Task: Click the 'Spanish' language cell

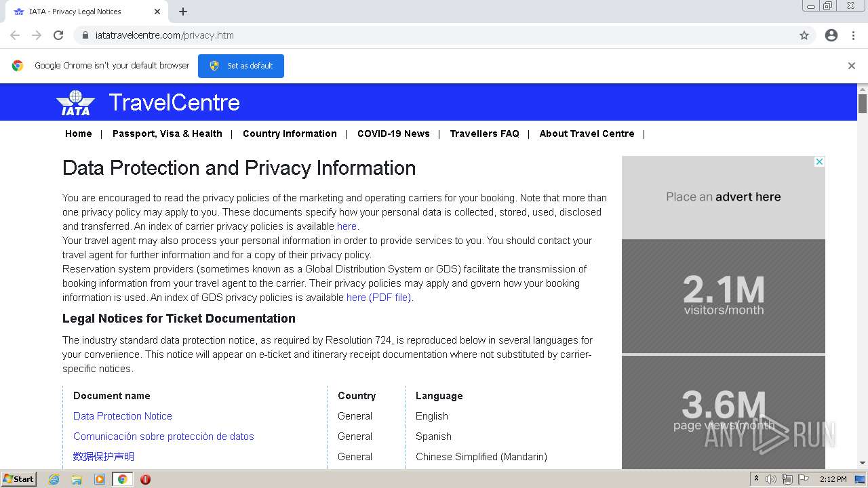Action: tap(433, 436)
